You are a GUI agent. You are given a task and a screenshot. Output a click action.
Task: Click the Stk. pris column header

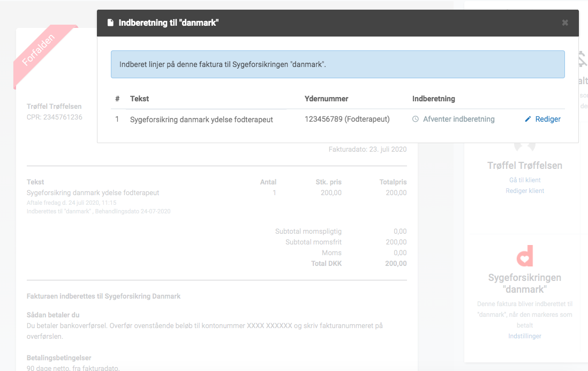coord(328,182)
